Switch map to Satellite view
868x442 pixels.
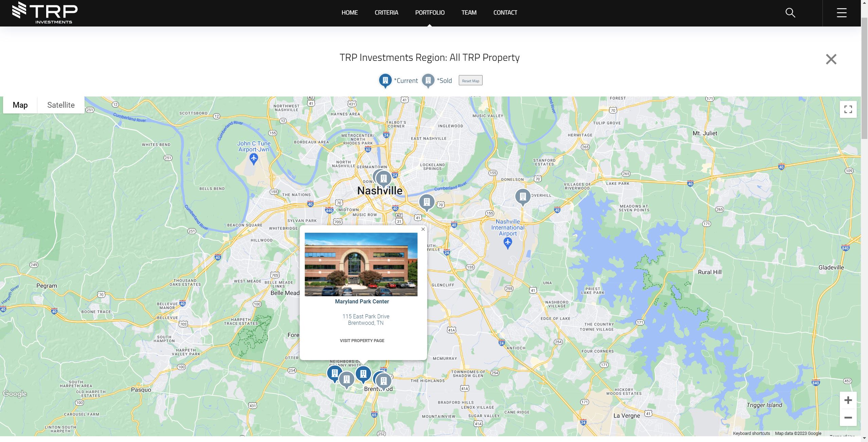pyautogui.click(x=61, y=105)
